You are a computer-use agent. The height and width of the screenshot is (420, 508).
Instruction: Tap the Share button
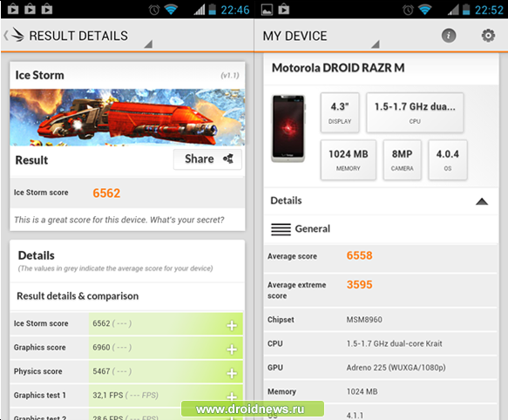click(207, 159)
